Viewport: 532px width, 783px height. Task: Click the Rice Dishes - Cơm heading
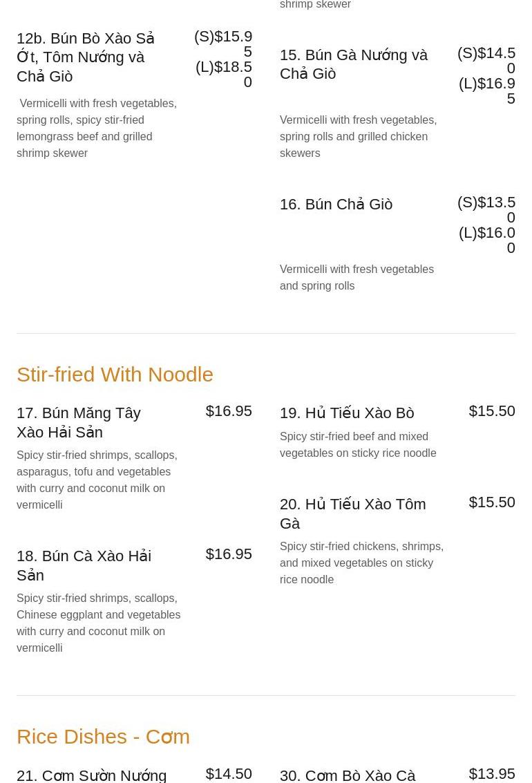tap(103, 737)
